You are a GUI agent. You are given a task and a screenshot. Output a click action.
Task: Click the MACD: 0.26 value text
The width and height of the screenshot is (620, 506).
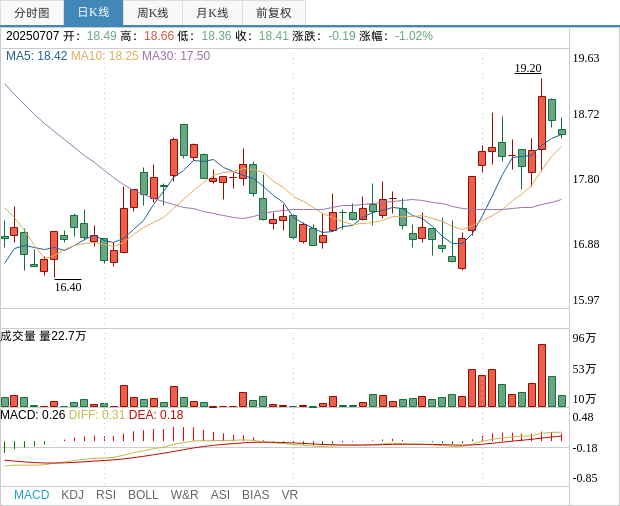tap(32, 415)
